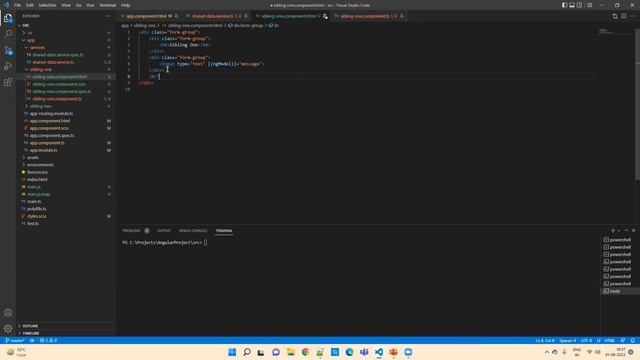Open the File menu

click(18, 5)
